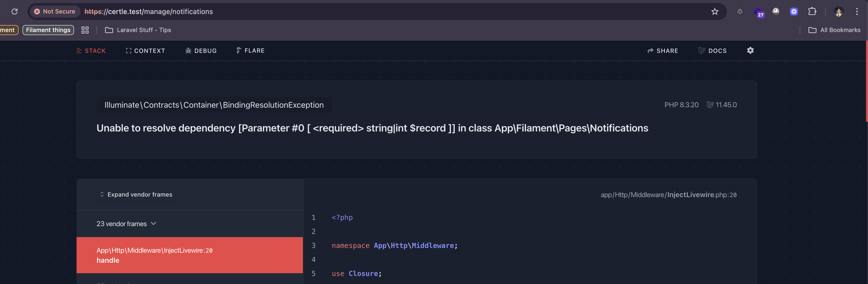Image resolution: width=868 pixels, height=284 pixels.
Task: Select the InjectLivewire handle stack frame
Action: (189, 255)
